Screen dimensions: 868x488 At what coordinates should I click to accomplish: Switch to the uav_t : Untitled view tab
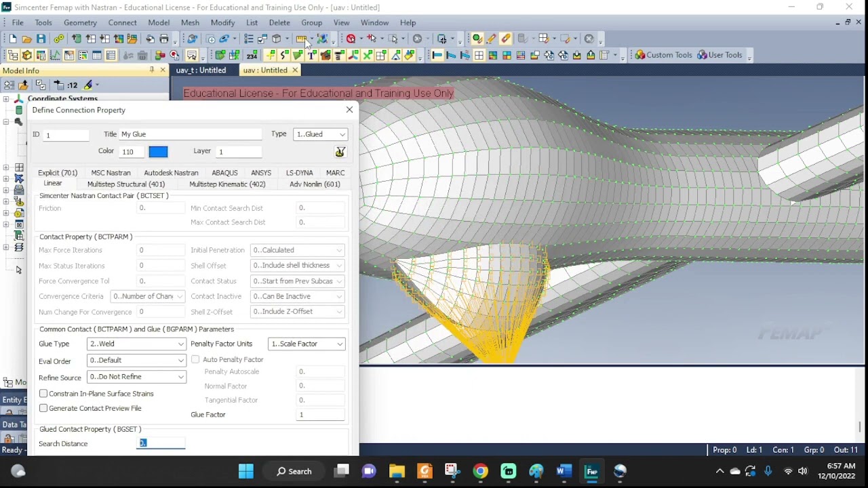coord(201,70)
